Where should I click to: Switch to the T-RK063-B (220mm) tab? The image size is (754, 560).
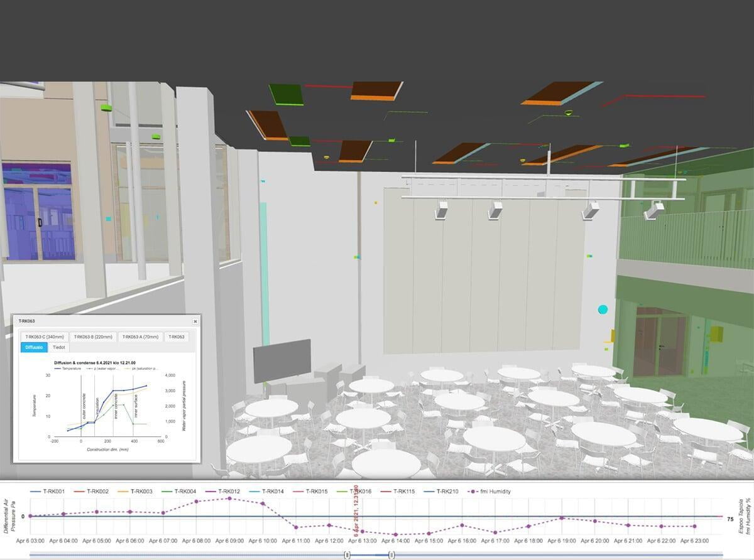pyautogui.click(x=92, y=337)
